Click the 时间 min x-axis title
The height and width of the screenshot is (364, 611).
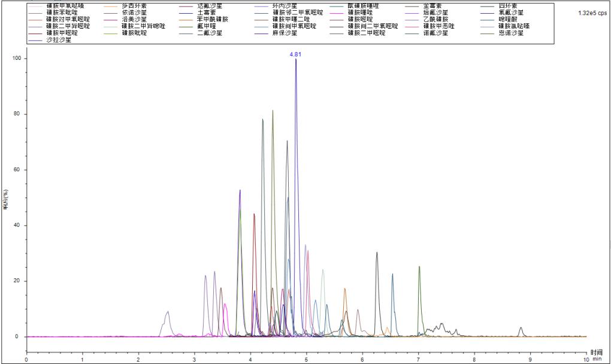coord(597,356)
